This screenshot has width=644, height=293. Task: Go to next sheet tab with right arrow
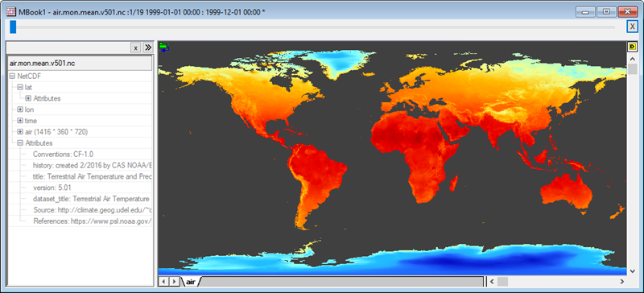(x=174, y=282)
